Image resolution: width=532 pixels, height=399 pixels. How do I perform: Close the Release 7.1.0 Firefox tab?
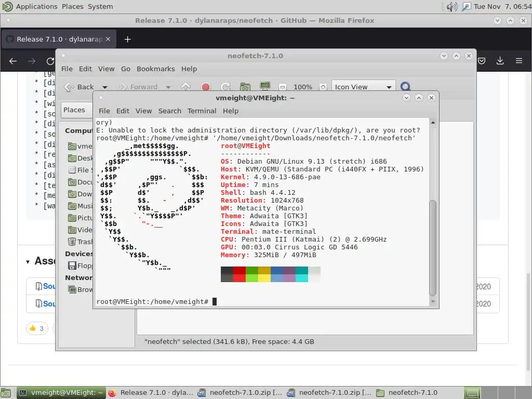[x=108, y=39]
